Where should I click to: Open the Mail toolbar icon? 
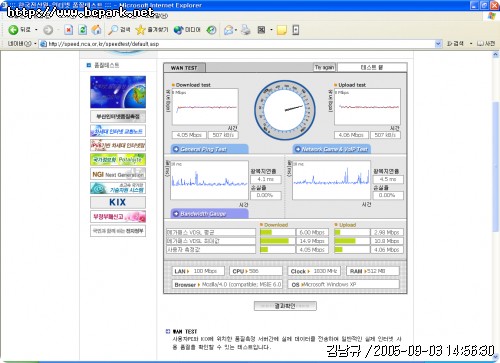(228, 30)
